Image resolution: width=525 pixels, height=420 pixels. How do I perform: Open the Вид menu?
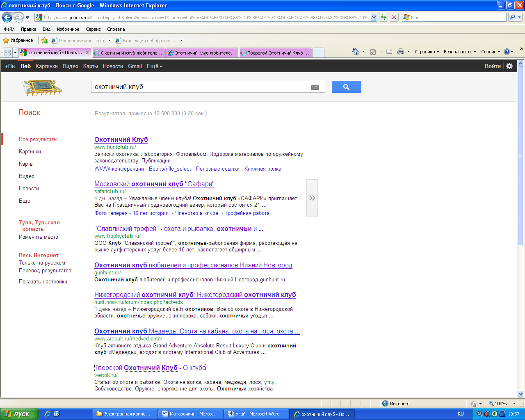[46, 29]
